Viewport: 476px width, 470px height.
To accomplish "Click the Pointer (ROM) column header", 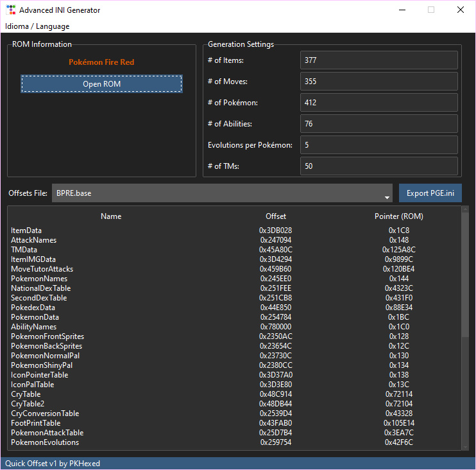I will pyautogui.click(x=398, y=216).
